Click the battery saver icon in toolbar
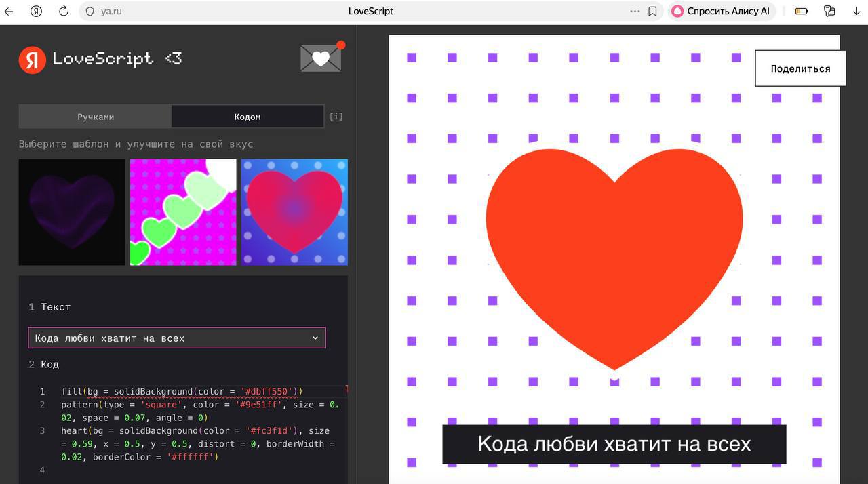The width and height of the screenshot is (868, 484). (x=802, y=12)
